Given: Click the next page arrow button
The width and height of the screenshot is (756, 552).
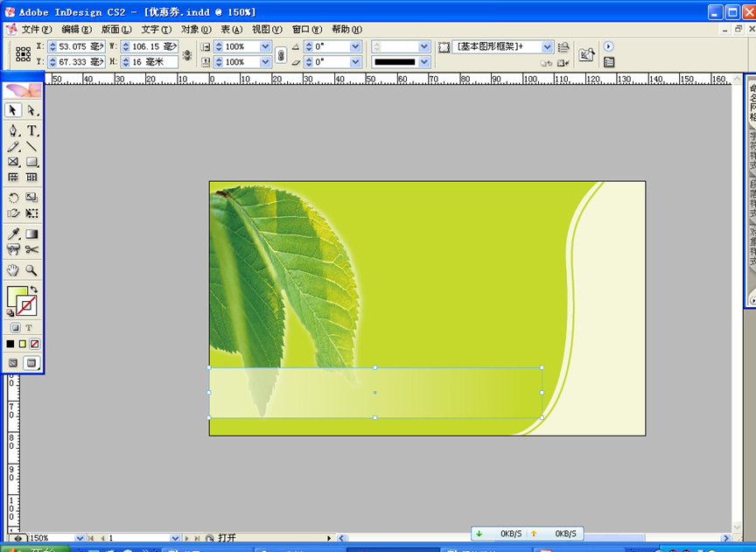Looking at the screenshot, I should pyautogui.click(x=186, y=538).
